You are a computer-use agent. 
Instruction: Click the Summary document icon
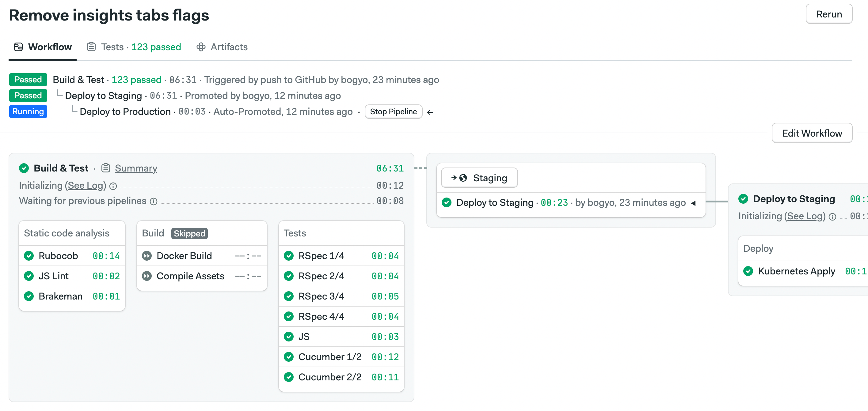[106, 168]
